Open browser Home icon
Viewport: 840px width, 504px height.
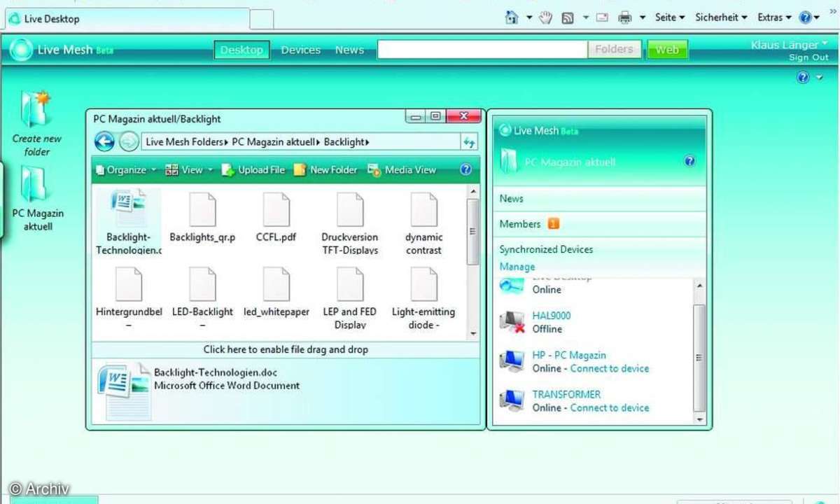[x=512, y=17]
